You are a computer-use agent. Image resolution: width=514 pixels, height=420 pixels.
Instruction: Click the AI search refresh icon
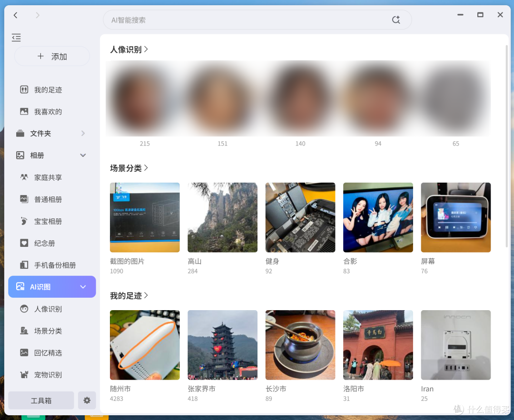point(396,20)
